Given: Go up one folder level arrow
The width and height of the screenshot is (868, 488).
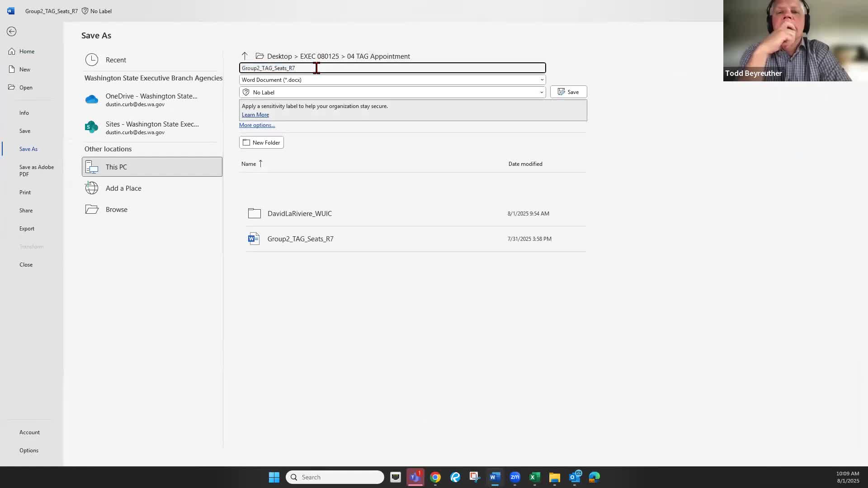Looking at the screenshot, I should click(245, 56).
